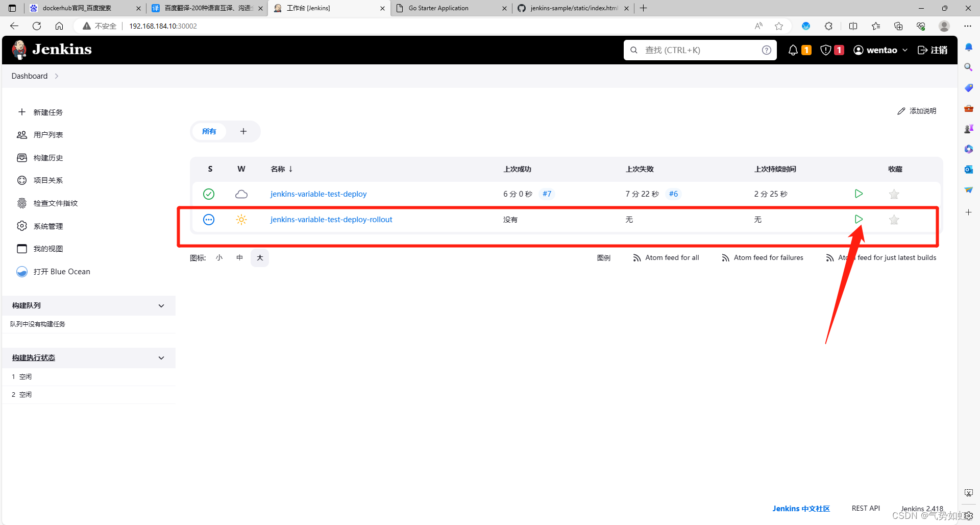The image size is (980, 525).
Task: Open build #7 link
Action: pyautogui.click(x=547, y=194)
